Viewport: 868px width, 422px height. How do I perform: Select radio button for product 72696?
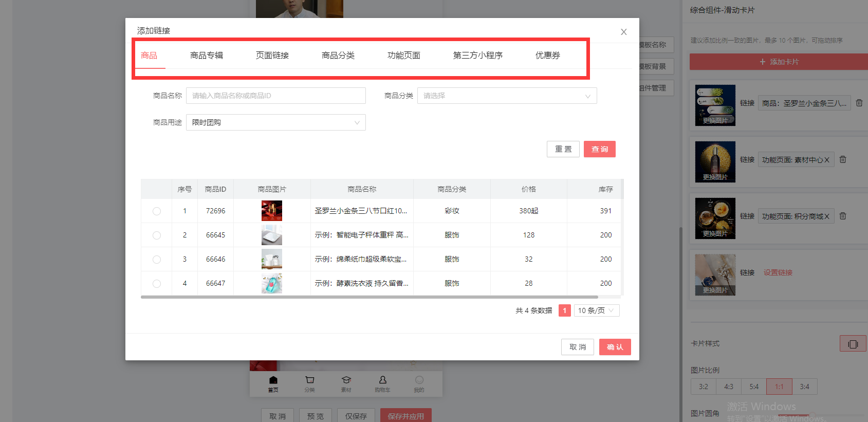(x=157, y=211)
